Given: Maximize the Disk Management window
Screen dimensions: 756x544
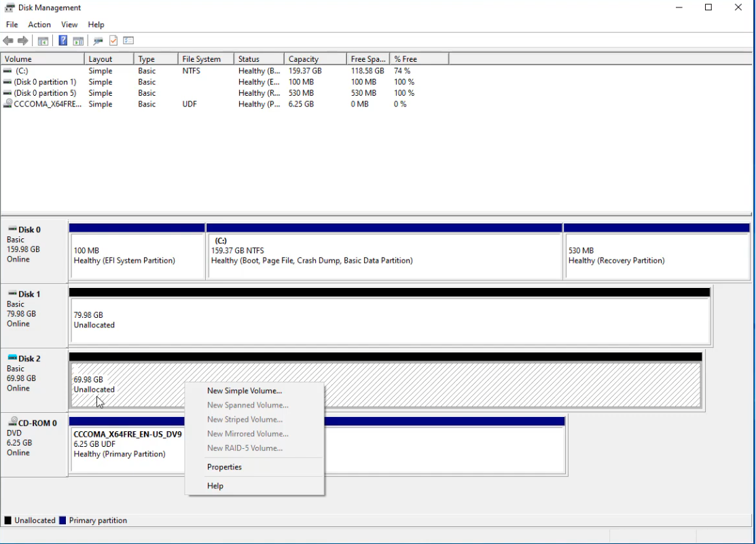Looking at the screenshot, I should pos(708,7).
